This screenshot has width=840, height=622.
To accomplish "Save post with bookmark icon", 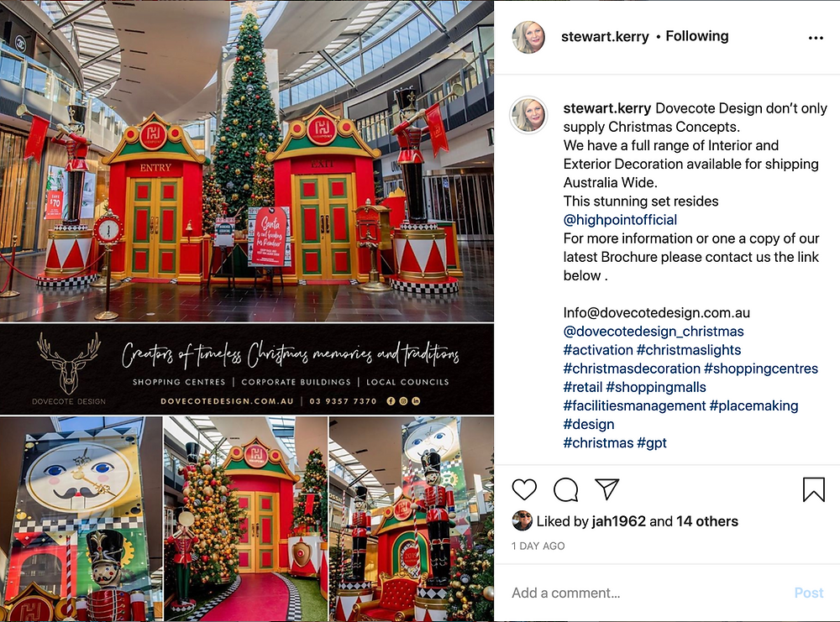I will [x=813, y=489].
